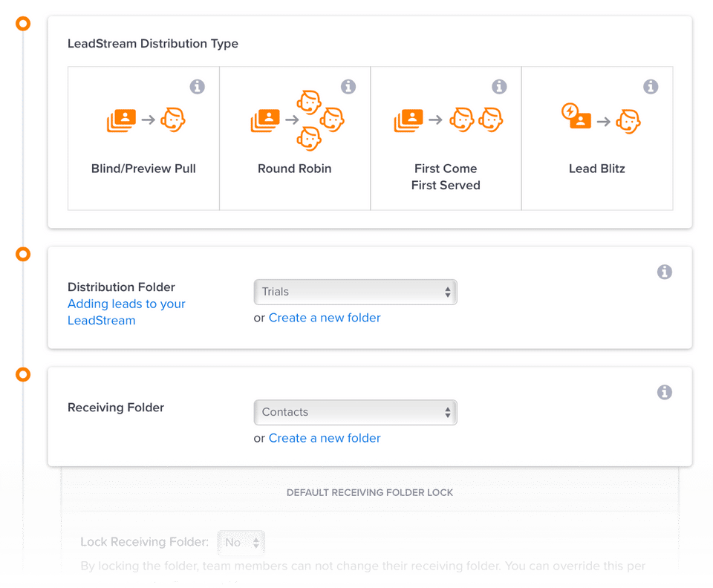
Task: Click the Distribution Folder step circle marker
Action: (23, 255)
